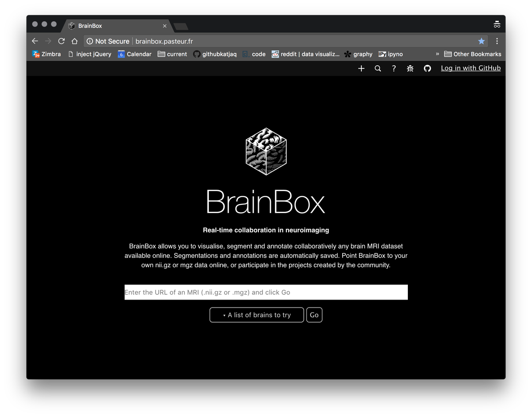The image size is (532, 417).
Task: Select the BrainBox browser tab
Action: coord(117,26)
